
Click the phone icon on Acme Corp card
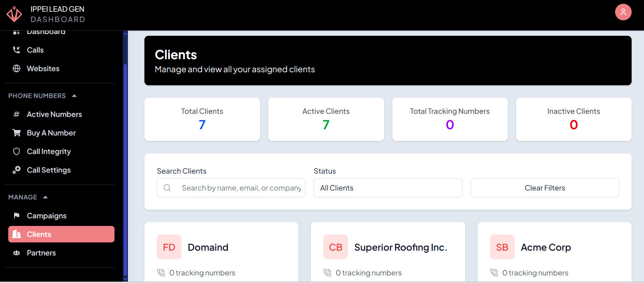tap(494, 273)
